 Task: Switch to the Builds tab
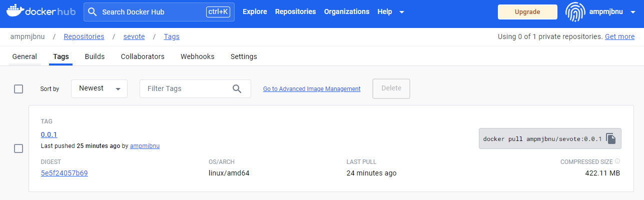click(95, 56)
